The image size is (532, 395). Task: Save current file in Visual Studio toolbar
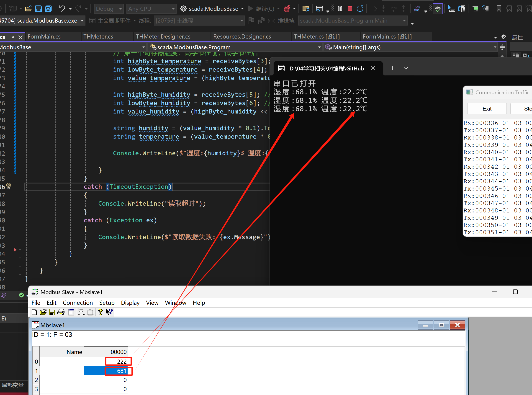tap(38, 9)
